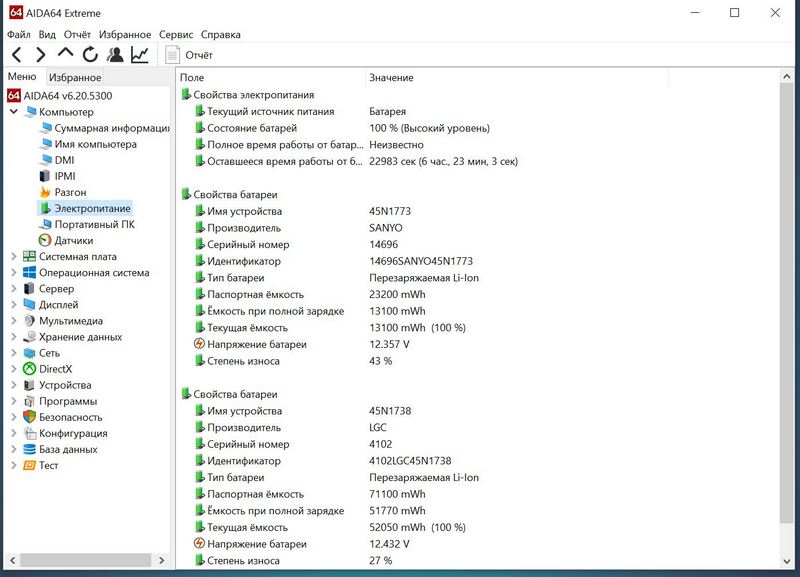Switch to the Избранное tab

(x=75, y=77)
